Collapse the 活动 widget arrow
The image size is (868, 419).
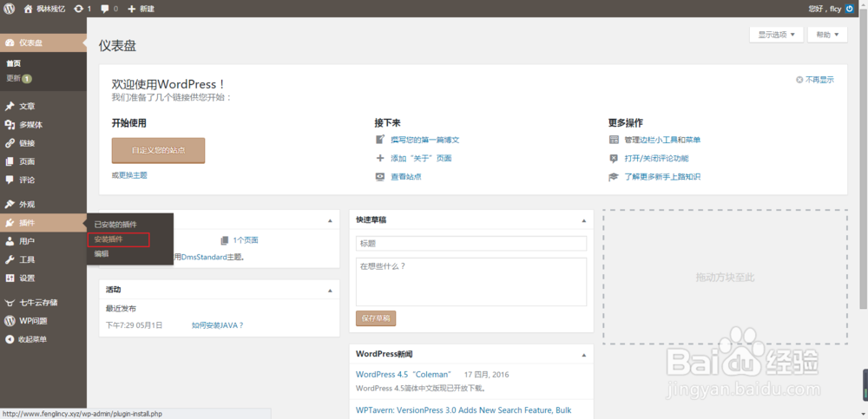click(330, 290)
